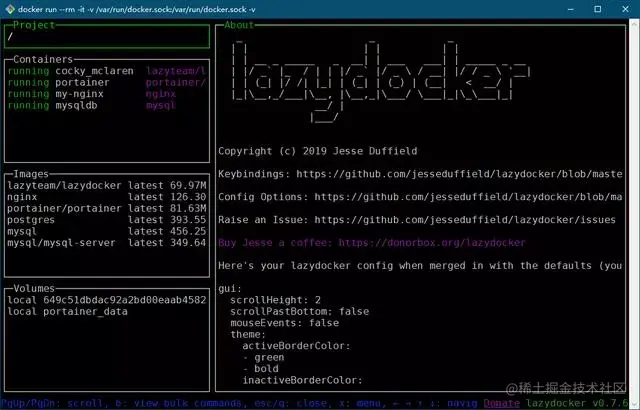Click the mouseEvents: false config line
Viewport: 640px width, 410px height.
[x=284, y=323]
